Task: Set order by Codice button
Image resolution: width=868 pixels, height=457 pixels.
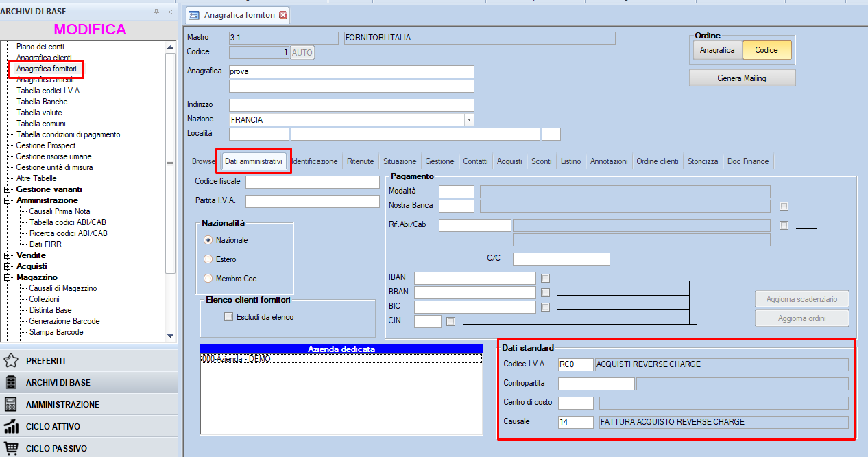Action: 767,50
